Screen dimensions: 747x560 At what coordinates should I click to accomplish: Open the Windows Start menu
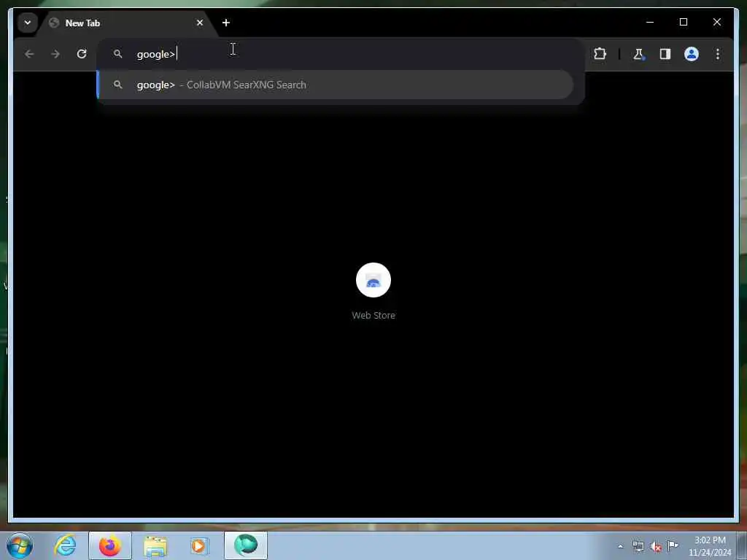point(20,545)
